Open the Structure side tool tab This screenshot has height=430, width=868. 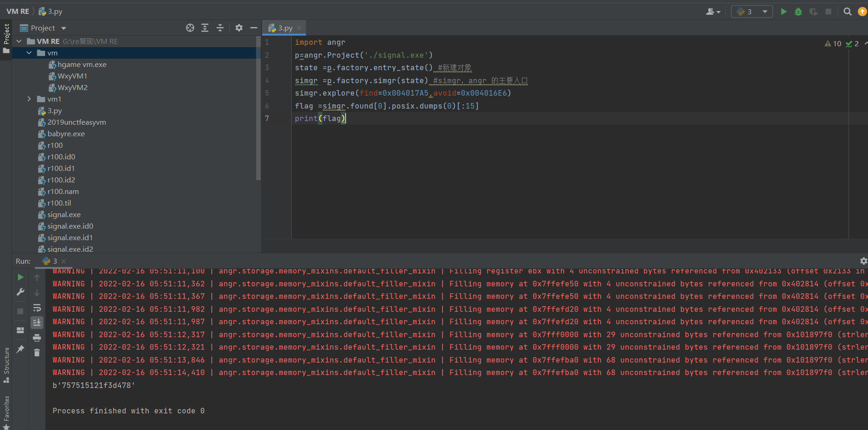point(6,365)
